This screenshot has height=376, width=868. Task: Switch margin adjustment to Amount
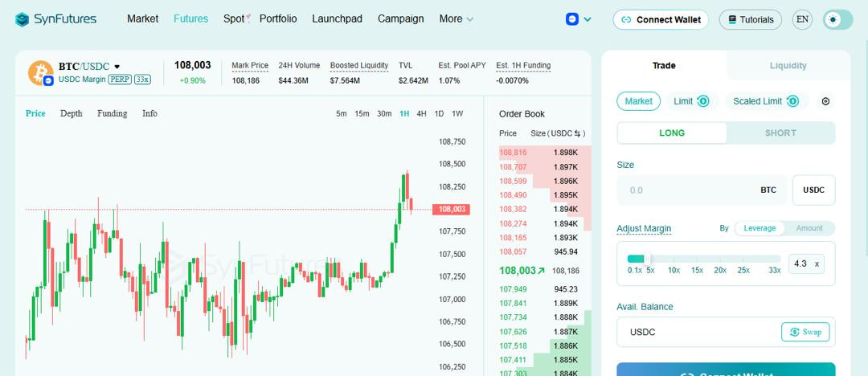809,228
